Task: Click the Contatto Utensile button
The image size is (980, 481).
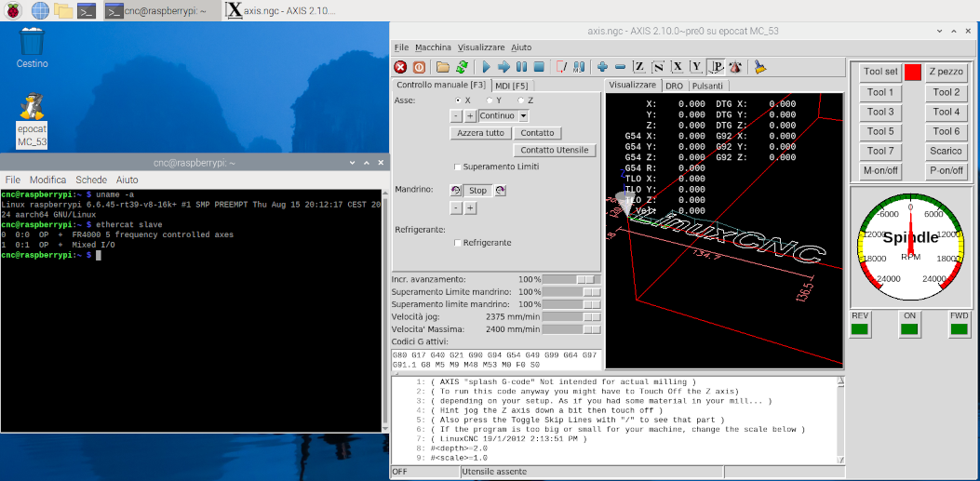Action: tap(555, 150)
